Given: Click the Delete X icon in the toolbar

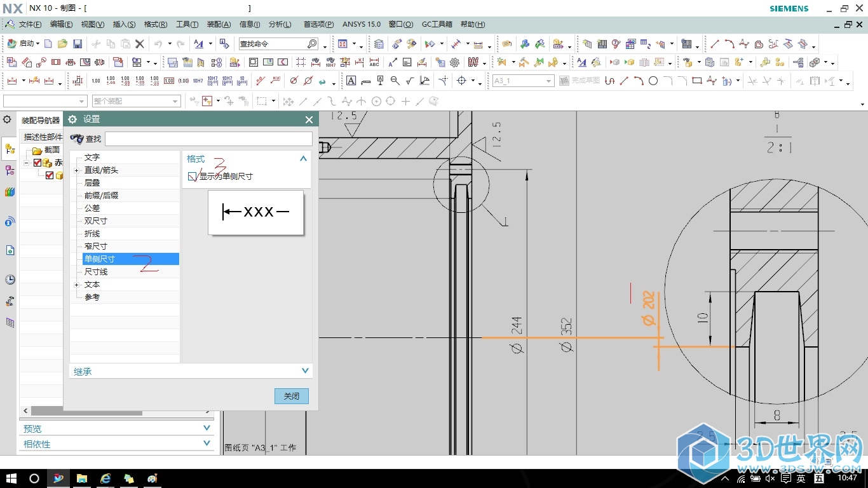Looking at the screenshot, I should click(x=140, y=44).
